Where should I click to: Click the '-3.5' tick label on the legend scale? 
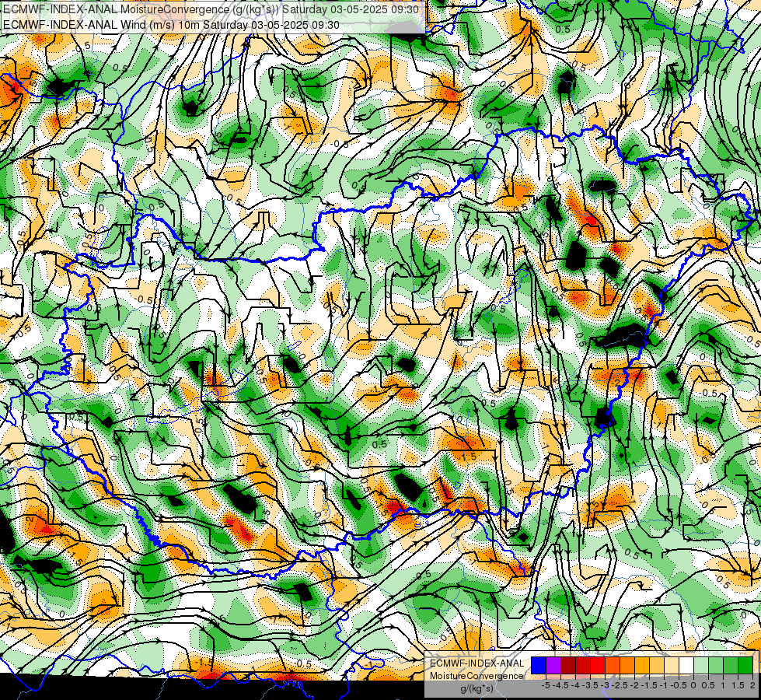pos(590,685)
